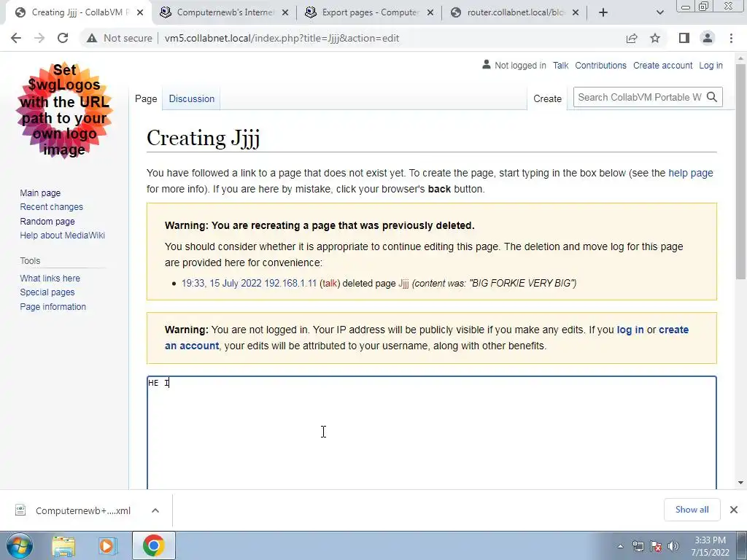The width and height of the screenshot is (747, 560).
Task: Click the page vertical scrollbar
Action: coord(740,171)
